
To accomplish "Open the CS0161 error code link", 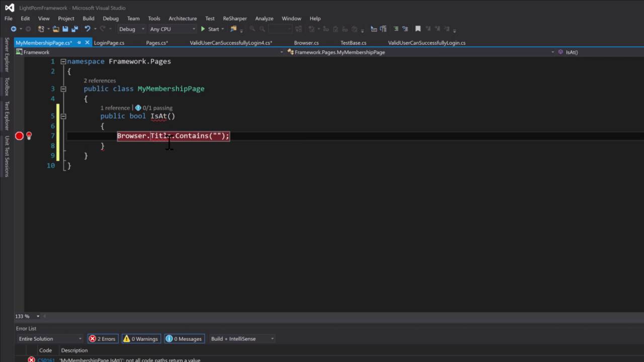I will point(46,360).
